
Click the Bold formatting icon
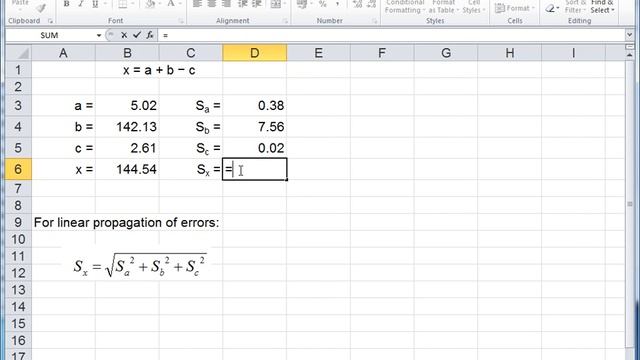click(66, 4)
